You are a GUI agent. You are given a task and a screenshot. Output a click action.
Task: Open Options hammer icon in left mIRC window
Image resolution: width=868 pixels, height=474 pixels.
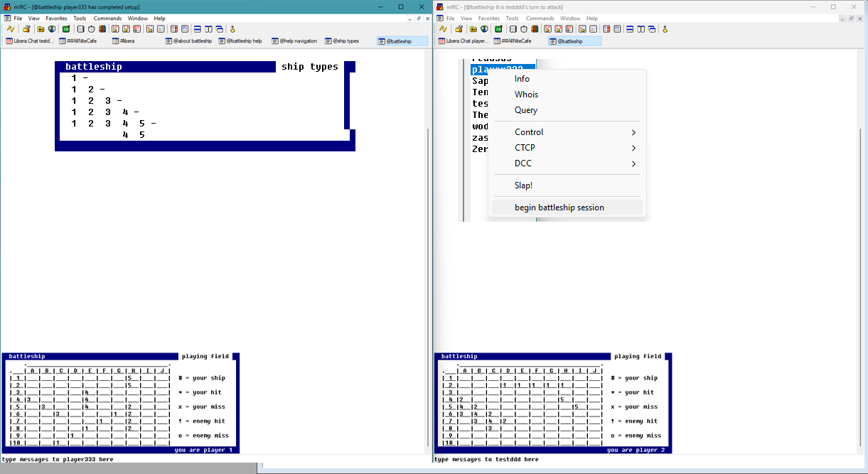26,29
